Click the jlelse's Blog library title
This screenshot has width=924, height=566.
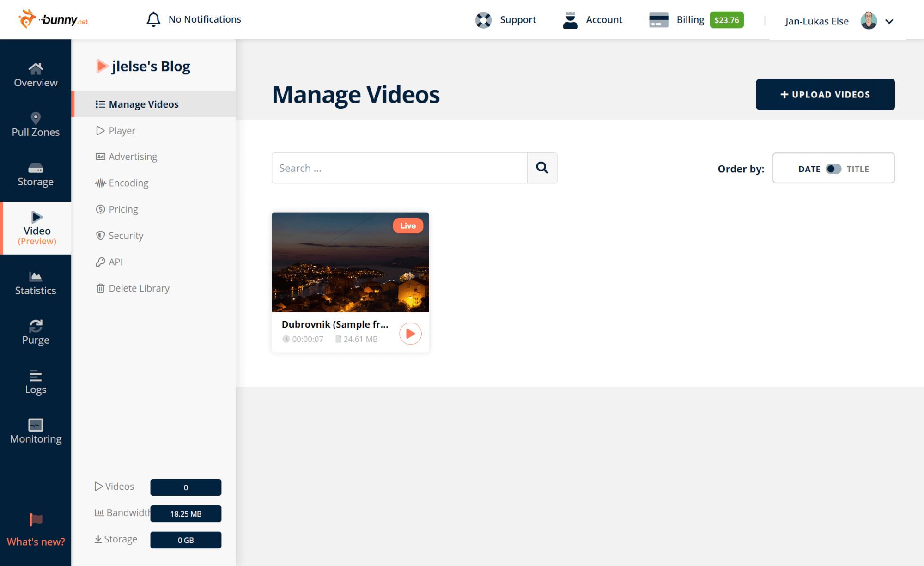(x=150, y=66)
